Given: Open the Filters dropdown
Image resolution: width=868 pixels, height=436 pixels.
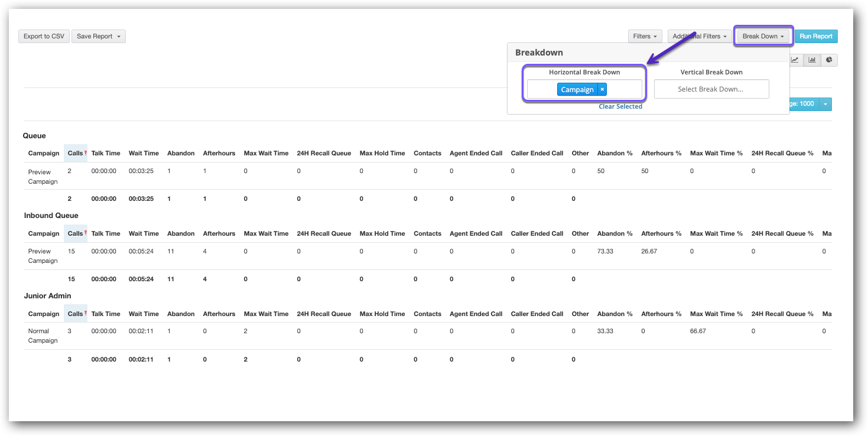Looking at the screenshot, I should pos(645,36).
